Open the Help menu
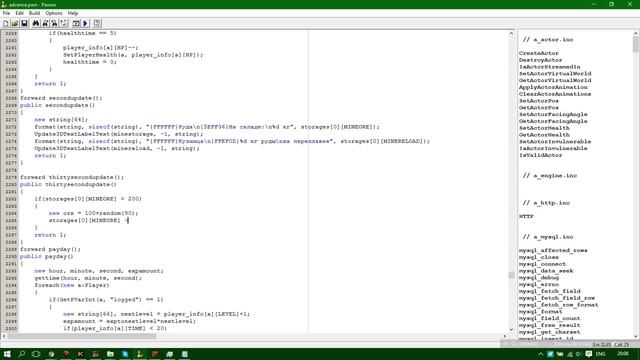The width and height of the screenshot is (640, 360). point(73,13)
